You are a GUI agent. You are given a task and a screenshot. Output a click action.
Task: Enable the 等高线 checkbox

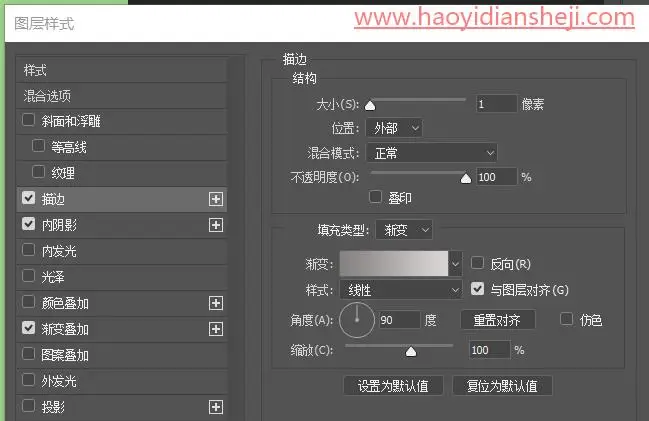38,146
